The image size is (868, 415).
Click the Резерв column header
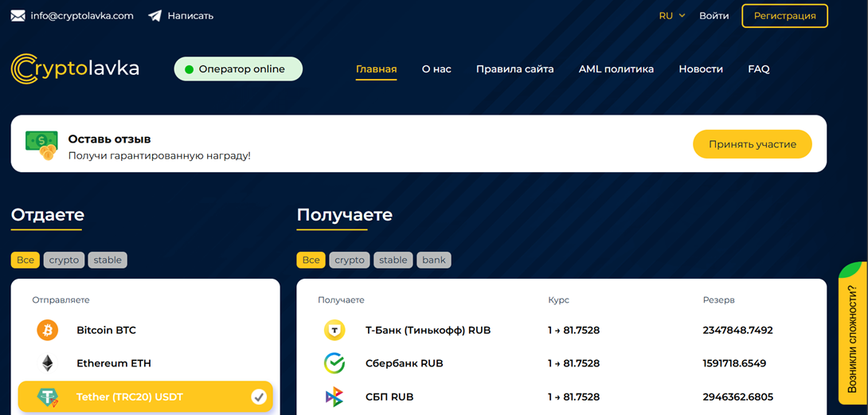[718, 300]
